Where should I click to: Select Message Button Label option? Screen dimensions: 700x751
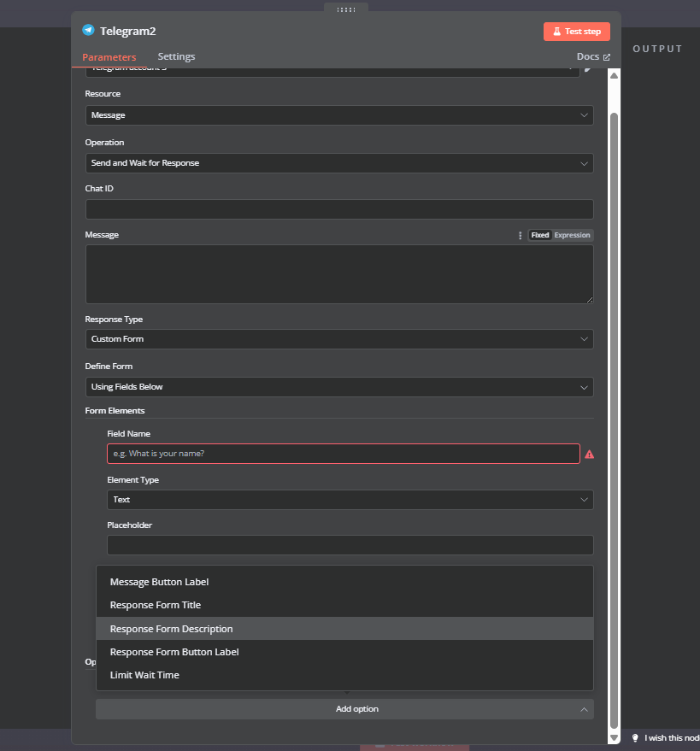click(344, 582)
